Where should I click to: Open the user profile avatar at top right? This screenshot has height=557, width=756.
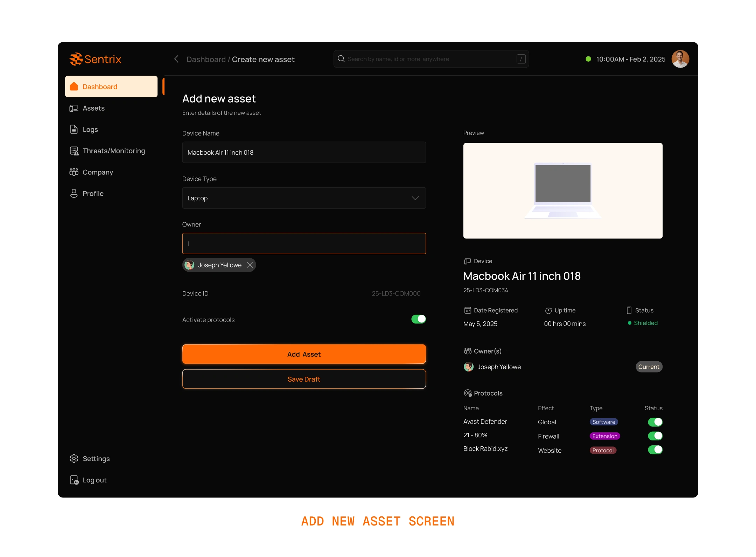[x=680, y=59]
